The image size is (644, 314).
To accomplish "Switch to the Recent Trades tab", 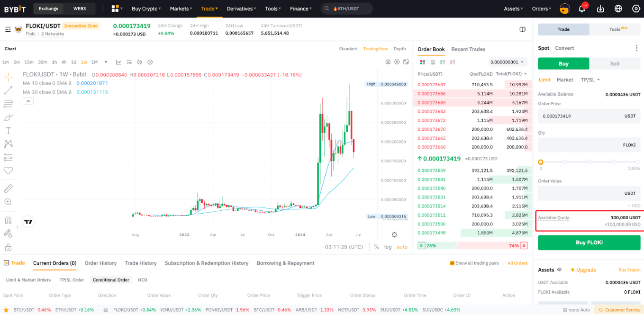I will (469, 49).
